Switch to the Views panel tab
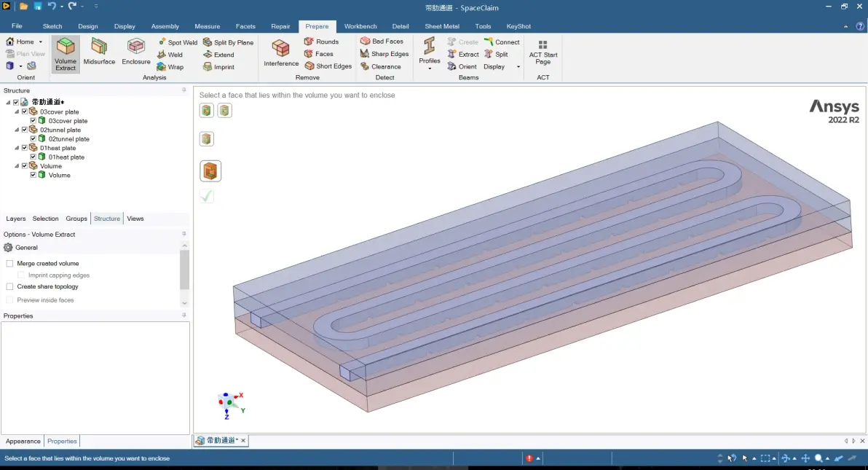Viewport: 868px width, 470px height. (x=135, y=219)
